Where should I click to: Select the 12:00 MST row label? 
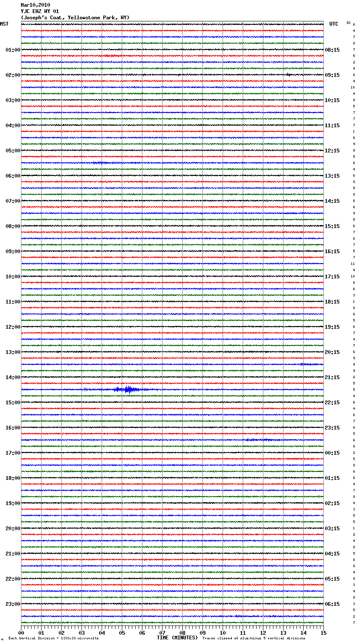(13, 327)
